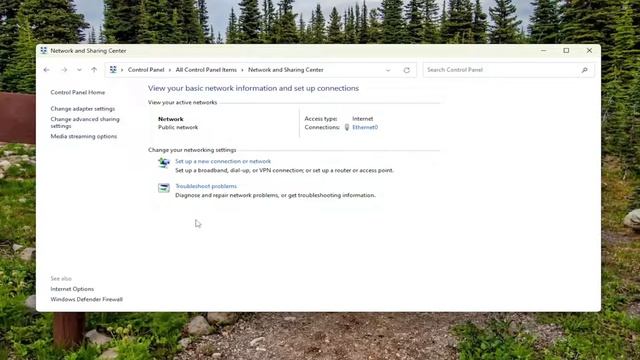Click the search magnifier icon
Screen dimensions: 640x360
click(x=584, y=70)
